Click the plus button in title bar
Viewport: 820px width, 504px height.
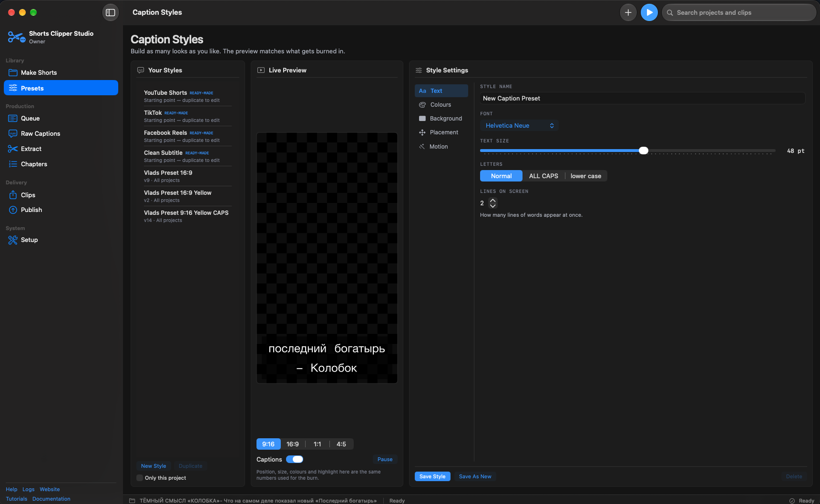[628, 12]
